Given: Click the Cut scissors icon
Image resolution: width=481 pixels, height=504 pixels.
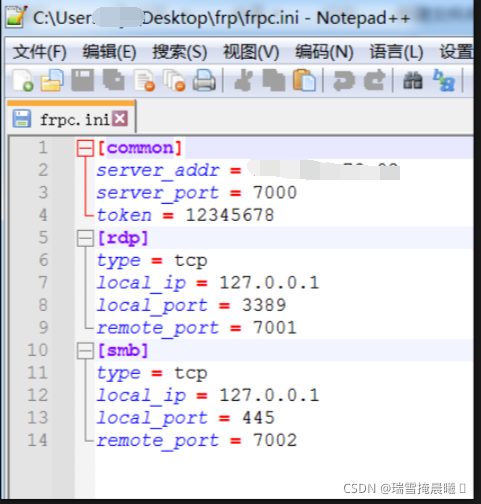Looking at the screenshot, I should click(x=243, y=80).
